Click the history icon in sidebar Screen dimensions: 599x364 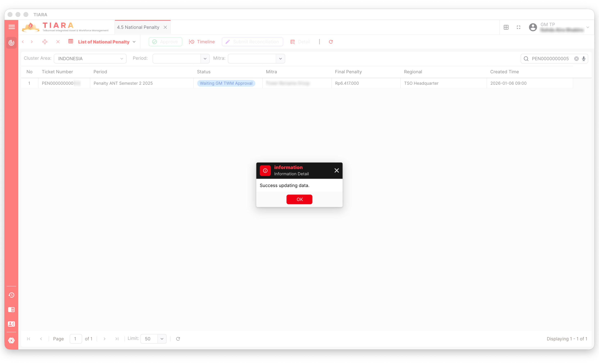pos(12,295)
